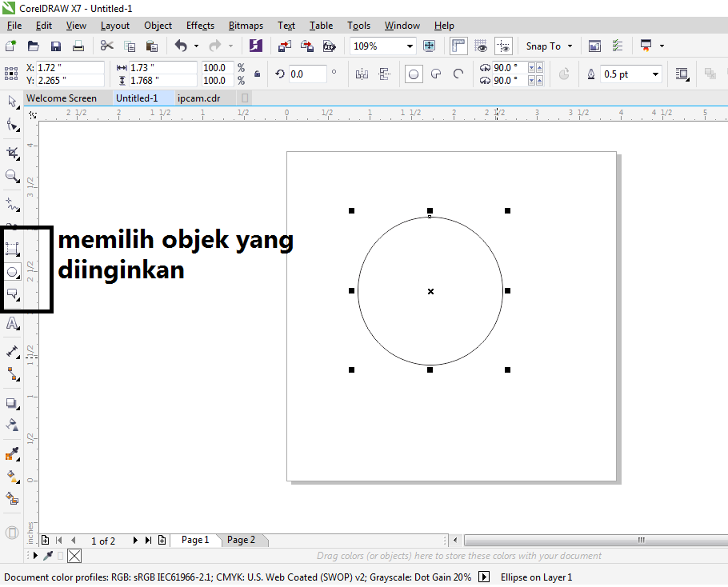728x587 pixels.
Task: Expand the outline width dropdown
Action: tap(655, 74)
